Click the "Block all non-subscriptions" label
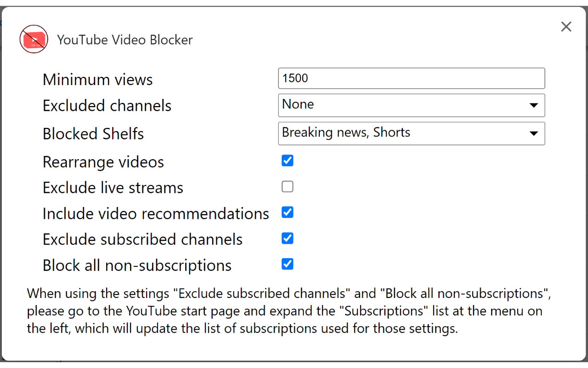 [x=137, y=265]
